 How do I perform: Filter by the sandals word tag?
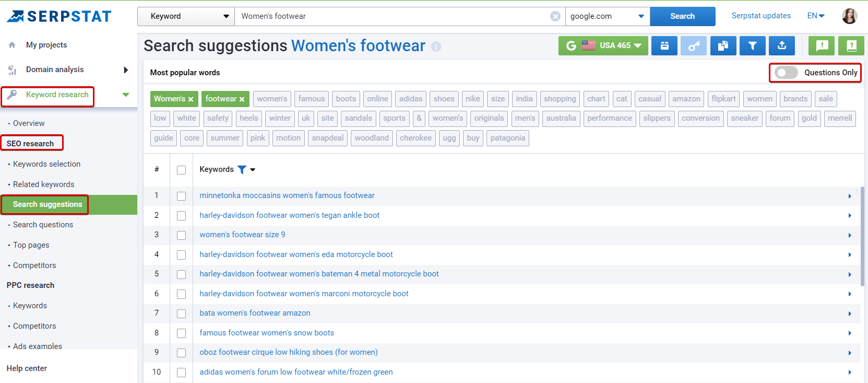click(359, 118)
